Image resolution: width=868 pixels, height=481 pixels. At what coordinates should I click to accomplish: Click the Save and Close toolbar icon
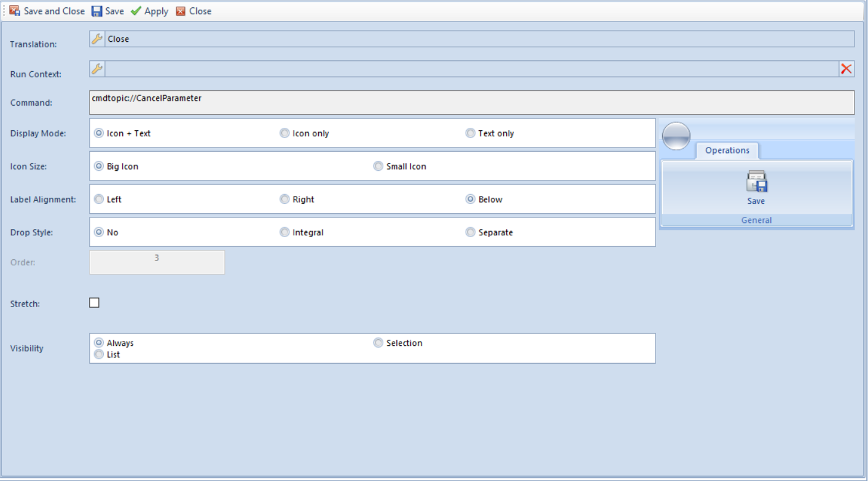(x=15, y=11)
